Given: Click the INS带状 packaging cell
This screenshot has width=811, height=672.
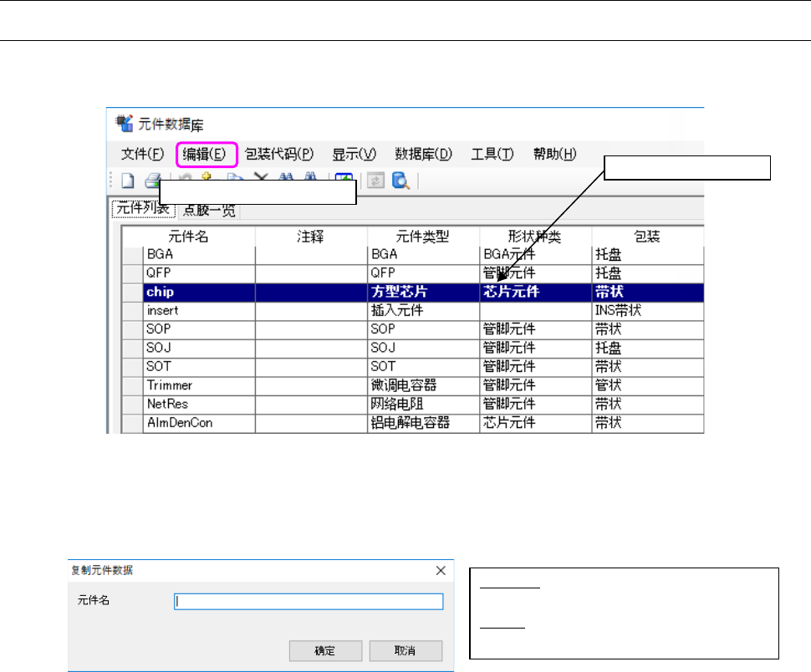Looking at the screenshot, I should point(648,311).
